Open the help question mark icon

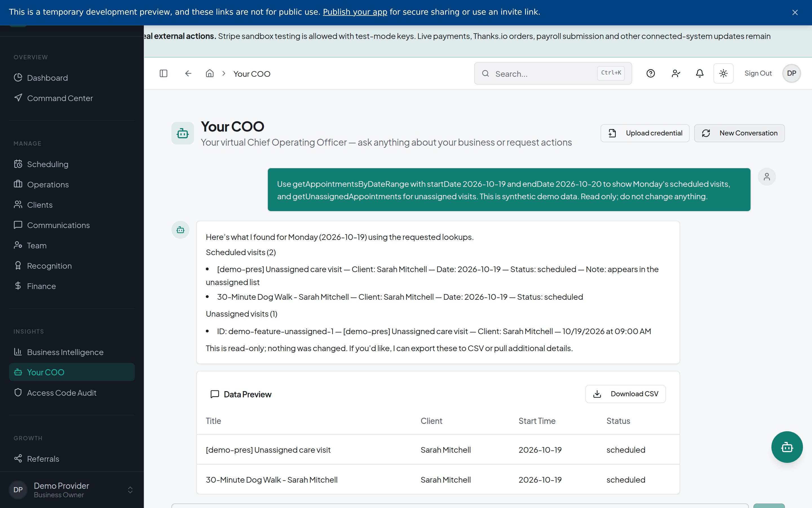click(651, 73)
